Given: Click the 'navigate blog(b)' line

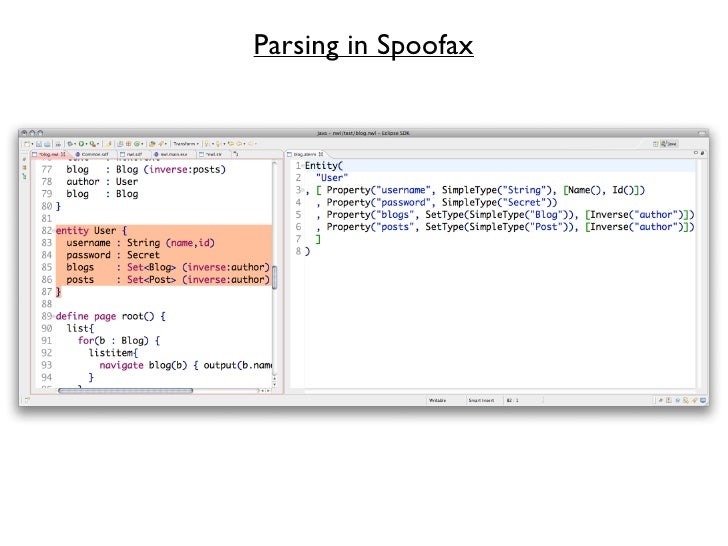Looking at the screenshot, I should (x=186, y=365).
